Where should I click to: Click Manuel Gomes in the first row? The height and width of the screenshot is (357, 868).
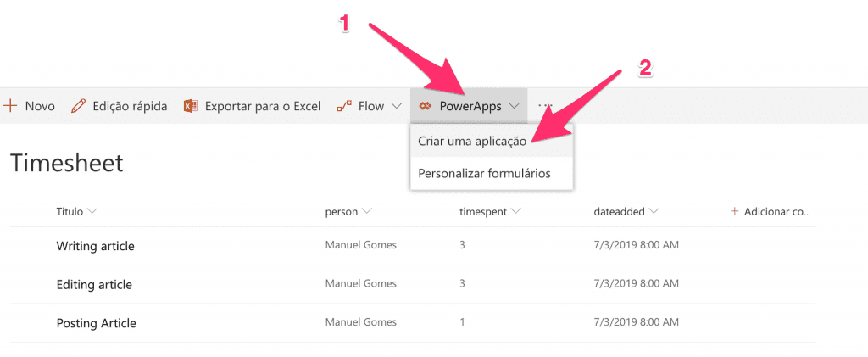pyautogui.click(x=361, y=244)
